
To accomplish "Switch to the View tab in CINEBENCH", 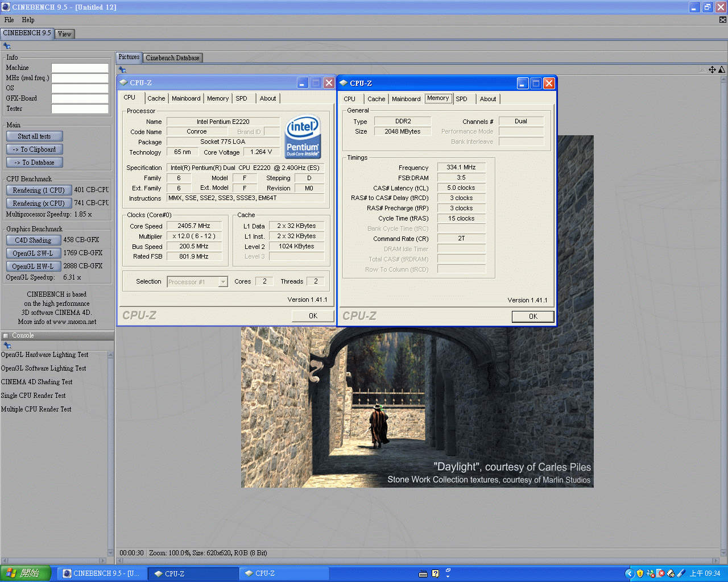I will tap(65, 34).
